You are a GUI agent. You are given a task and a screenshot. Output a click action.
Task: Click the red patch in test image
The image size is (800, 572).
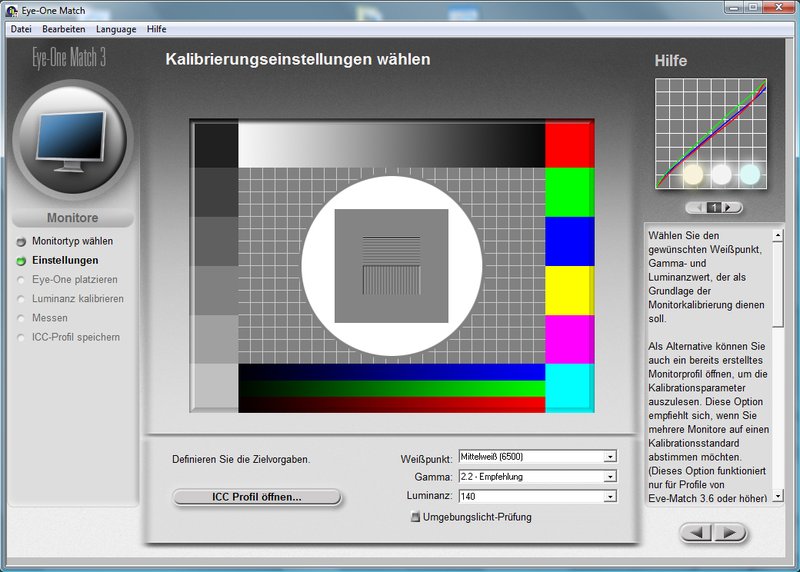coord(569,145)
